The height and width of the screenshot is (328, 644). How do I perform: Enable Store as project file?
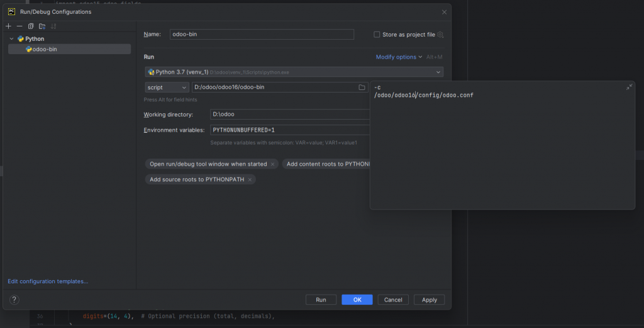pyautogui.click(x=377, y=35)
